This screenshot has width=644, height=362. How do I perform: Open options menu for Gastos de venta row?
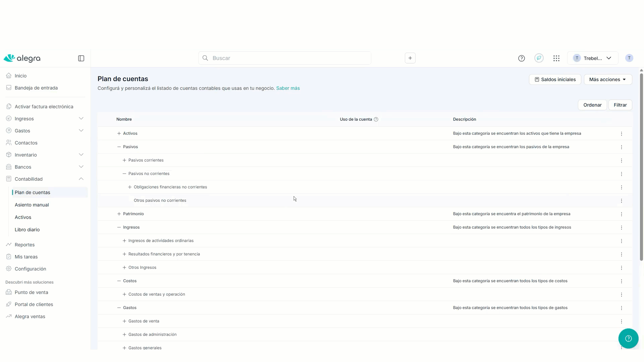[x=622, y=321]
